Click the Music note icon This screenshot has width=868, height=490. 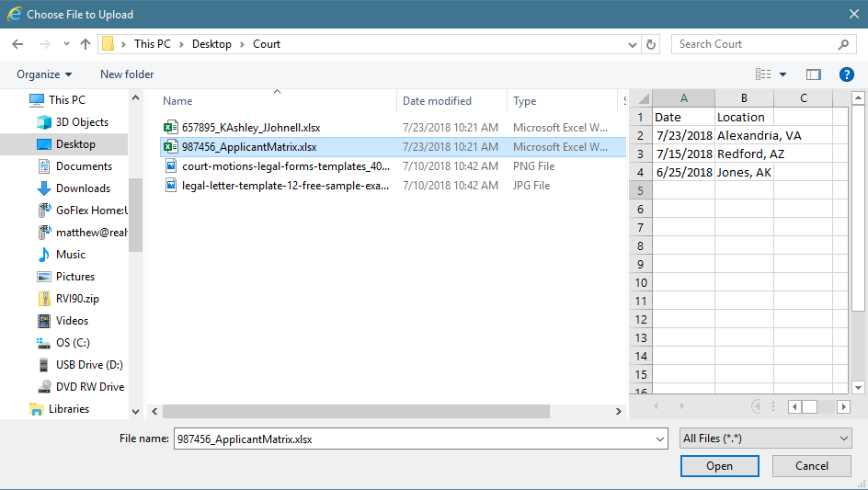coord(44,255)
